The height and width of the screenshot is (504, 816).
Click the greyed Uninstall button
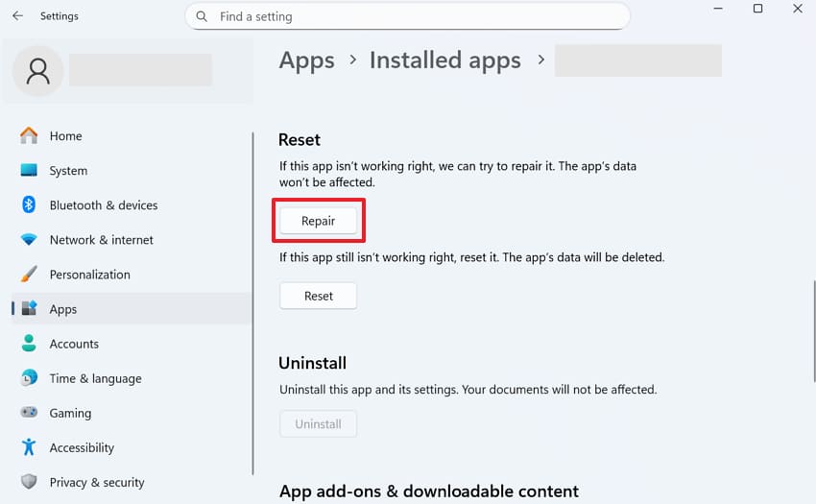pyautogui.click(x=318, y=423)
